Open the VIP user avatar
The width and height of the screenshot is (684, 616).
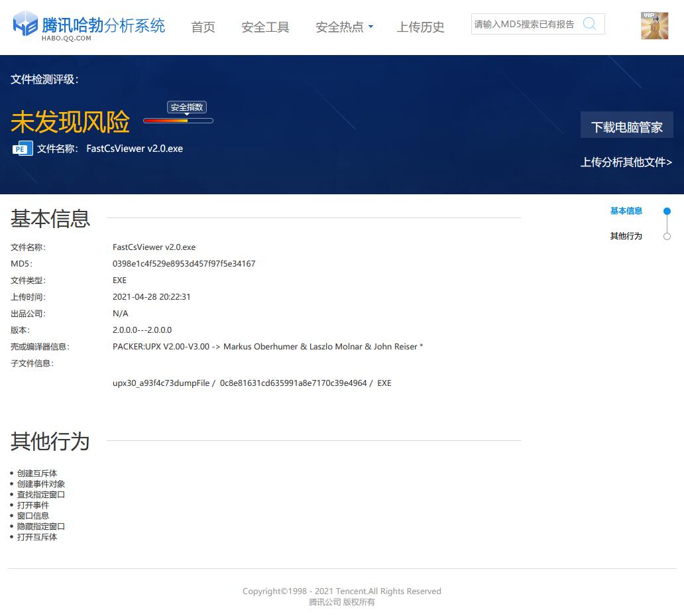(x=654, y=26)
